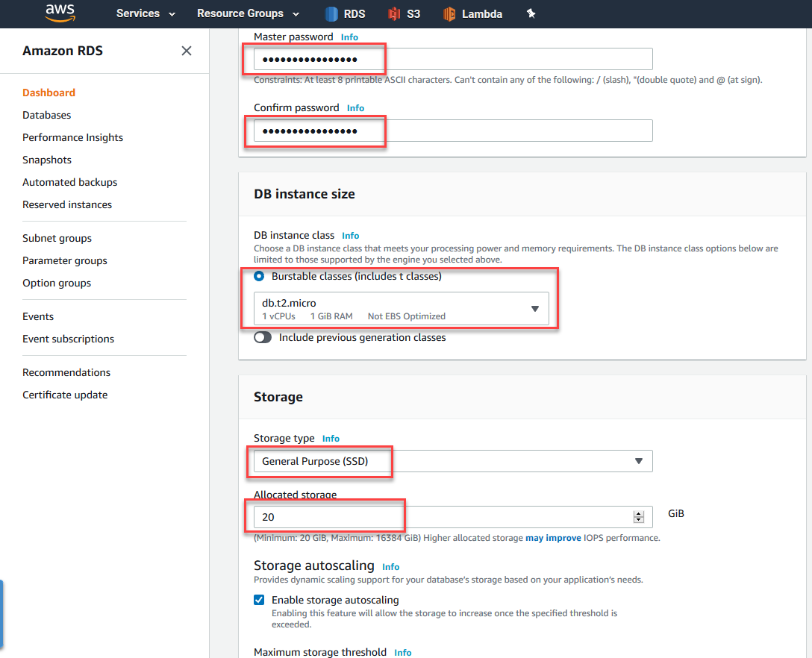The height and width of the screenshot is (658, 812).
Task: Open Performance Insights in sidebar
Action: (72, 137)
